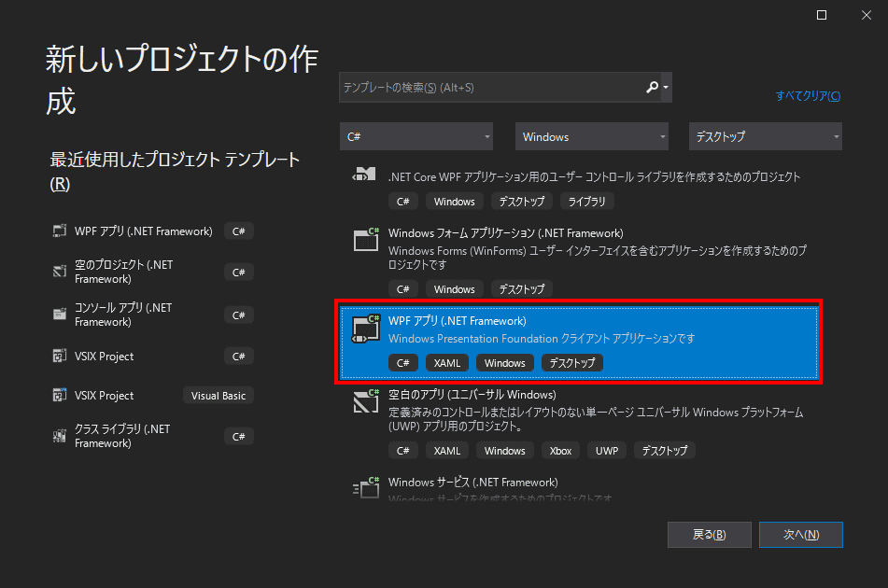Click the UWP tag on 空白のアプリ template

click(607, 451)
